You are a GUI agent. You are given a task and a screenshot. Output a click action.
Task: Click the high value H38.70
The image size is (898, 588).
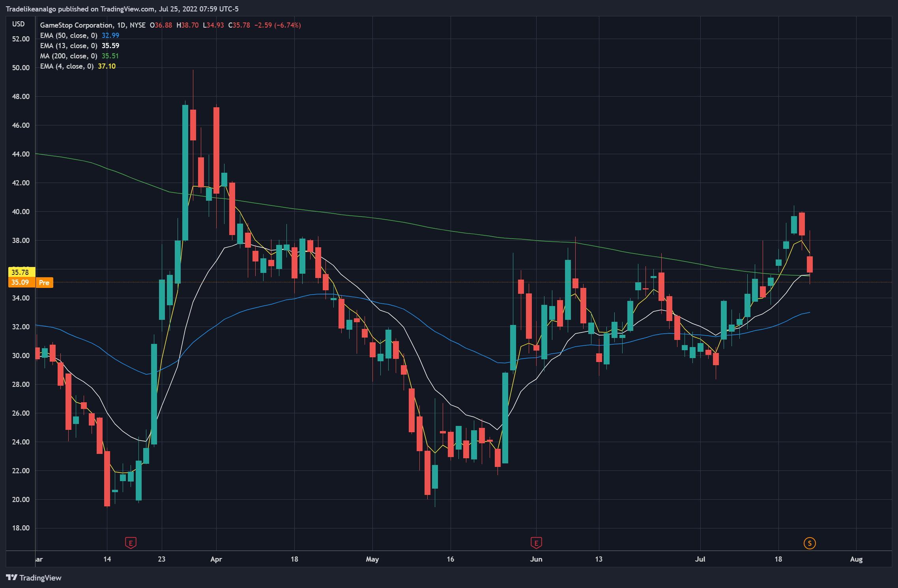tap(187, 25)
